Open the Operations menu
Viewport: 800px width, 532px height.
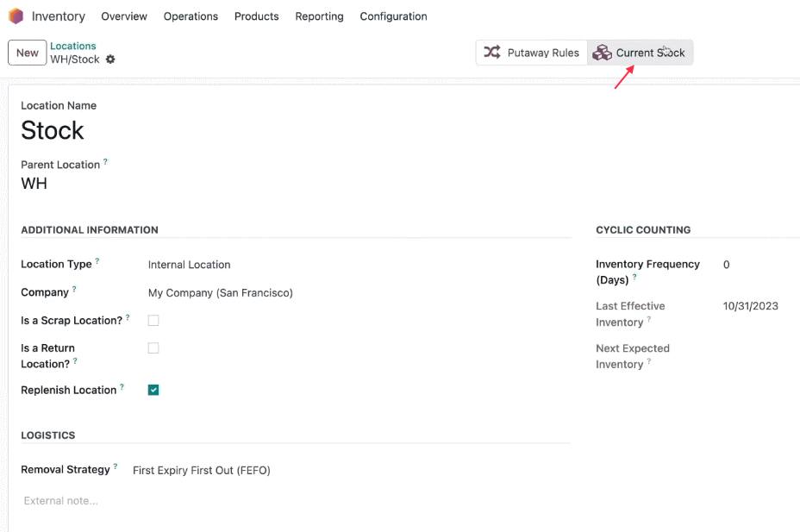pos(191,16)
